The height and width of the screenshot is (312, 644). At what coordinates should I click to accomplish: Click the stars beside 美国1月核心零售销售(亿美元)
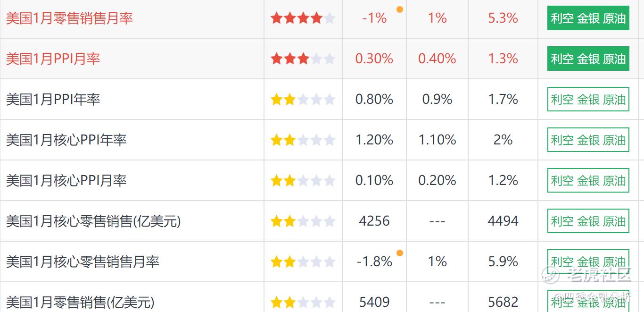(303, 221)
